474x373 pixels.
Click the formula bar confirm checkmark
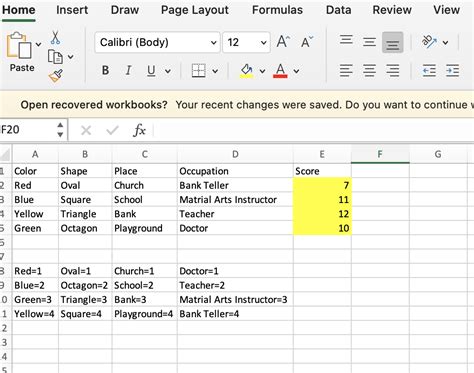tap(112, 130)
